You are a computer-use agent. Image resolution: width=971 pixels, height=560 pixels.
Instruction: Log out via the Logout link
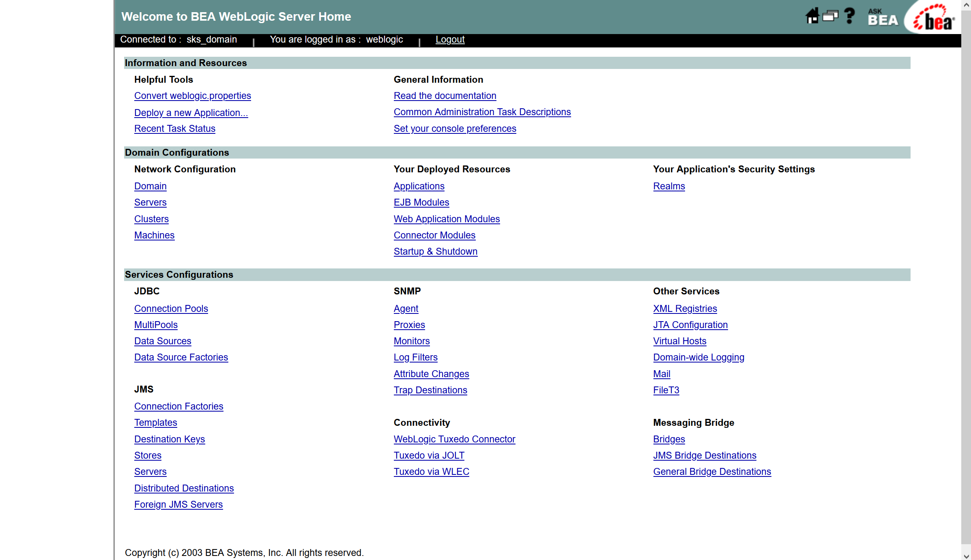click(450, 39)
